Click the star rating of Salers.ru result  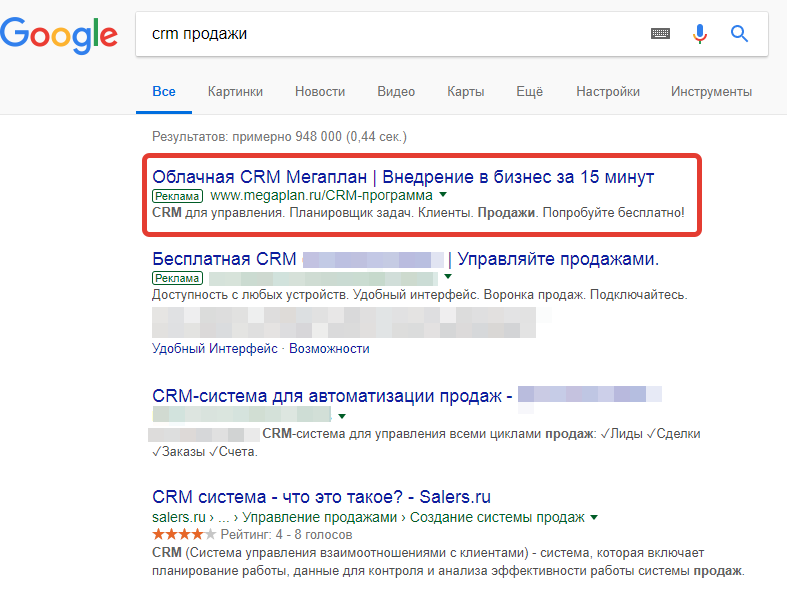(184, 534)
